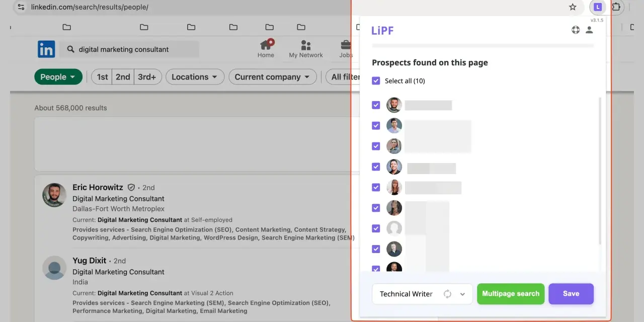
Task: Open the Technical Writer list dropdown
Action: [x=423, y=294]
